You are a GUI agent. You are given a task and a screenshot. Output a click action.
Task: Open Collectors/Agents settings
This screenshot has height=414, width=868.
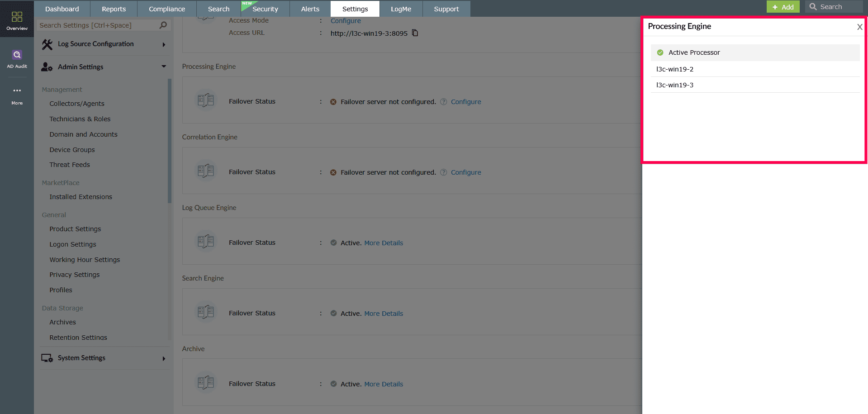click(x=77, y=104)
